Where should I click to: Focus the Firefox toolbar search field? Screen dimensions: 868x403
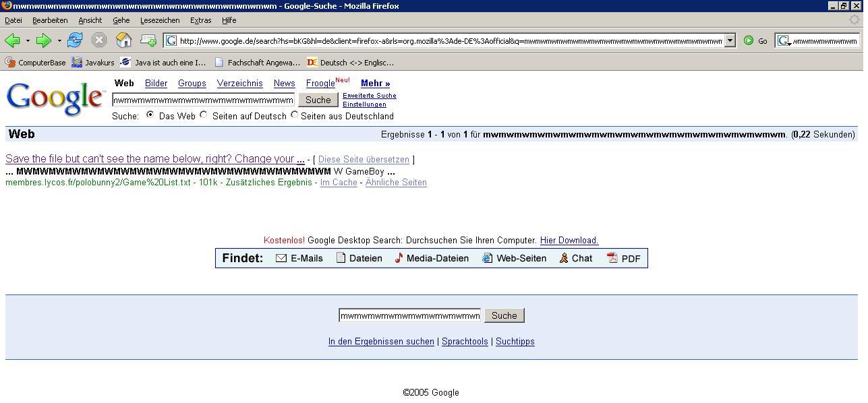pos(826,41)
